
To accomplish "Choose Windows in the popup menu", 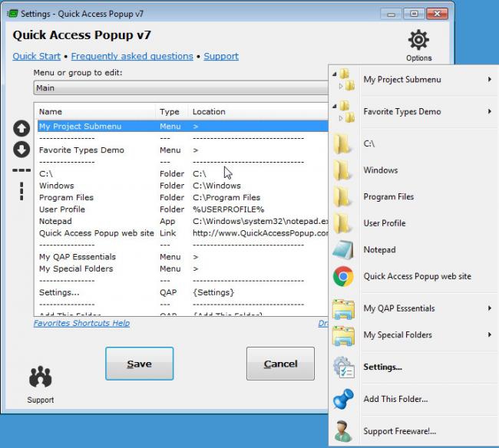I will [x=413, y=170].
